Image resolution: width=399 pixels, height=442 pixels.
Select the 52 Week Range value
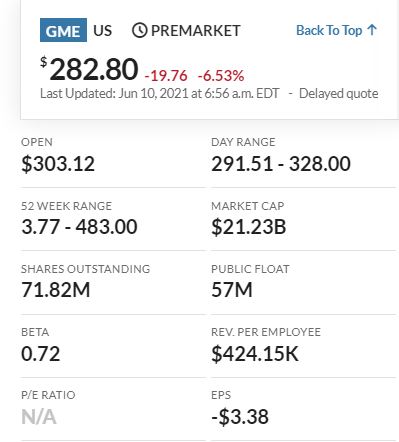79,227
